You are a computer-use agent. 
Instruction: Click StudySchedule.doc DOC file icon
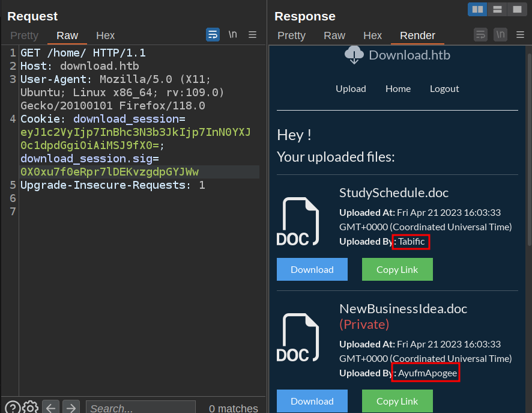(x=298, y=222)
